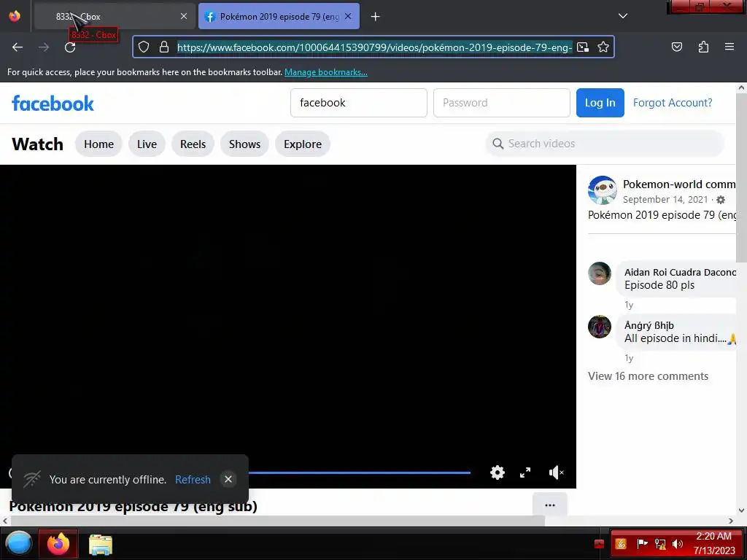Image resolution: width=747 pixels, height=560 pixels.
Task: Click scroll-down arrow of vertical scrollbar
Action: coord(741,510)
